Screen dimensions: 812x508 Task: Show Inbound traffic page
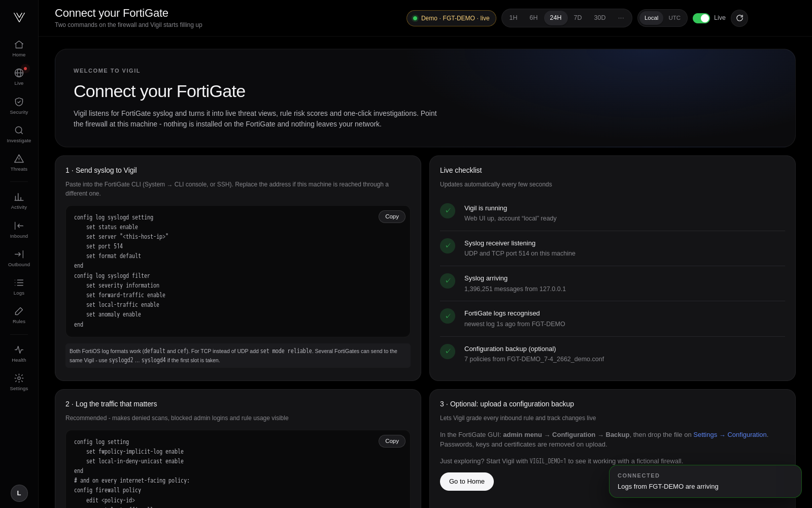tap(19, 230)
